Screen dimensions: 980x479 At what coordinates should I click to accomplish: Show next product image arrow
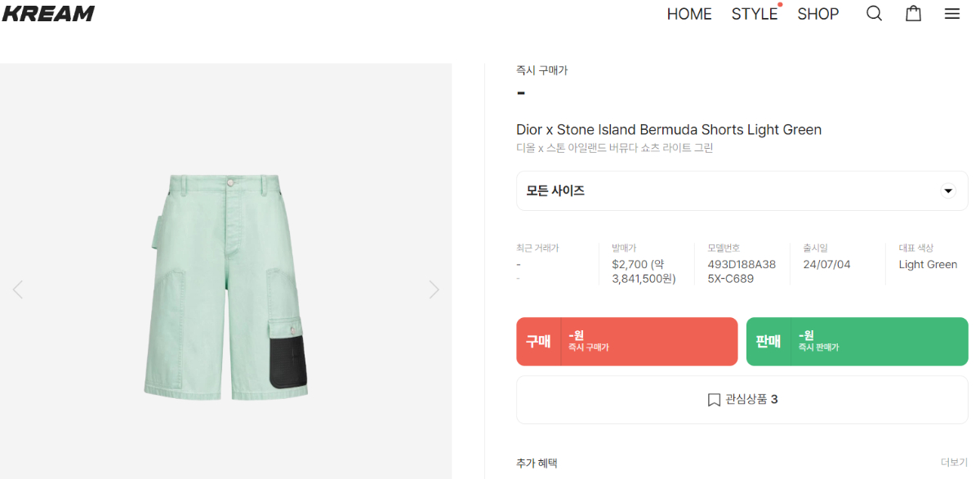coord(434,289)
